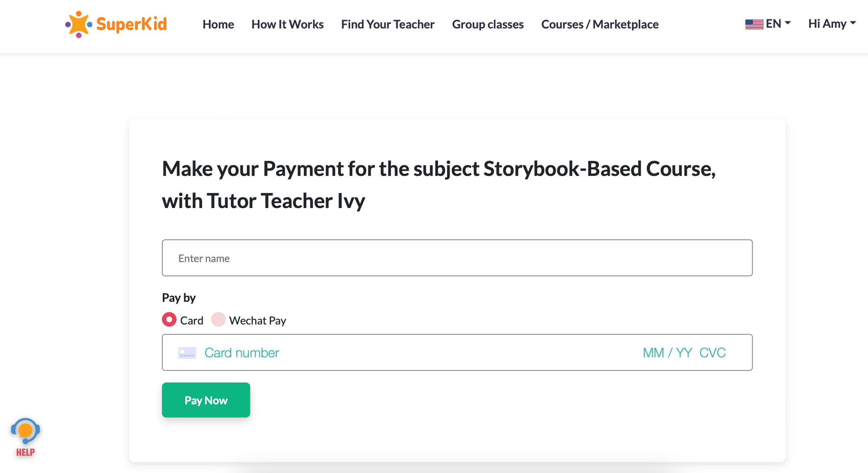
Task: Focus the Enter name input field
Action: [x=457, y=258]
